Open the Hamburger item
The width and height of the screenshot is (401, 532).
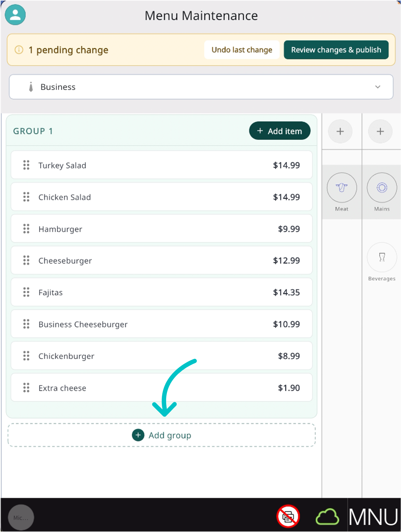click(x=162, y=229)
